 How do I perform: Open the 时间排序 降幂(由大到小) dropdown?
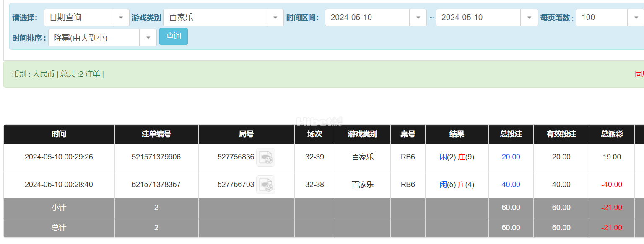[x=102, y=38]
